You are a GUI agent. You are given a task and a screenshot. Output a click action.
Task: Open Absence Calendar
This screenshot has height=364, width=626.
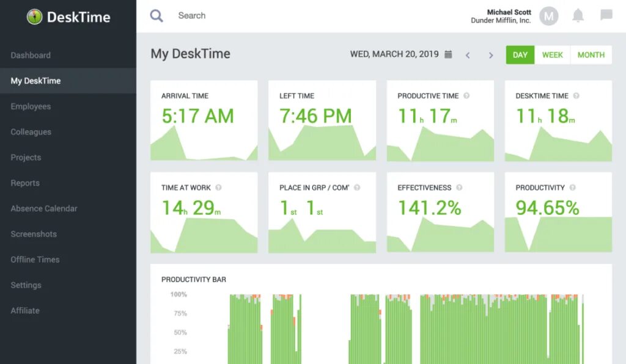44,208
